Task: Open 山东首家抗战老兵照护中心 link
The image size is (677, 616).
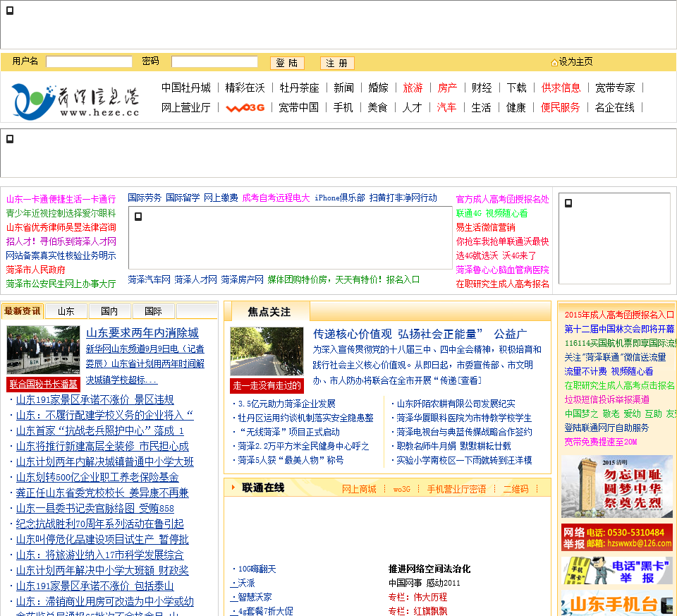Action: pyautogui.click(x=100, y=430)
